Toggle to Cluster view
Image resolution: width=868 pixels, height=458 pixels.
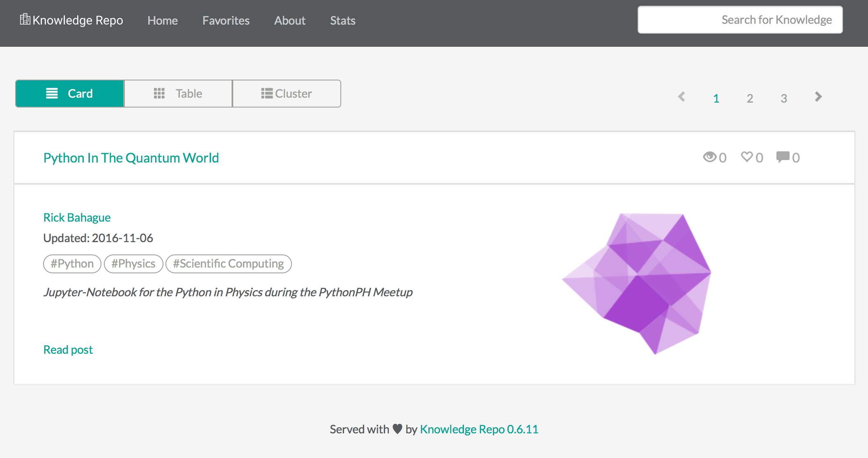[287, 93]
